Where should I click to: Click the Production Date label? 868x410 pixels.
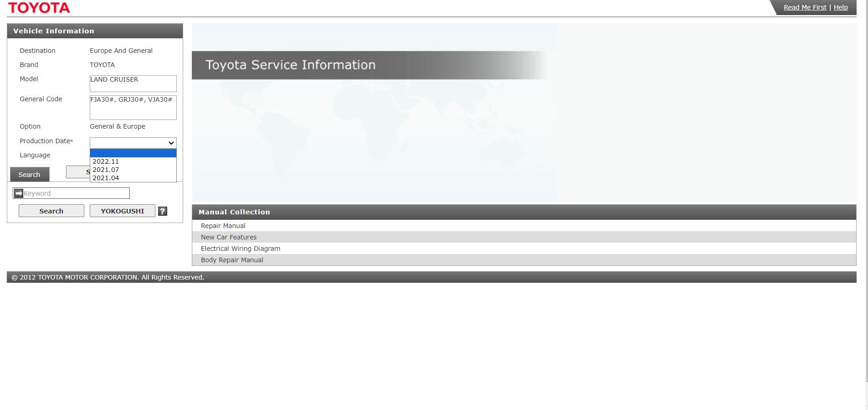[46, 141]
